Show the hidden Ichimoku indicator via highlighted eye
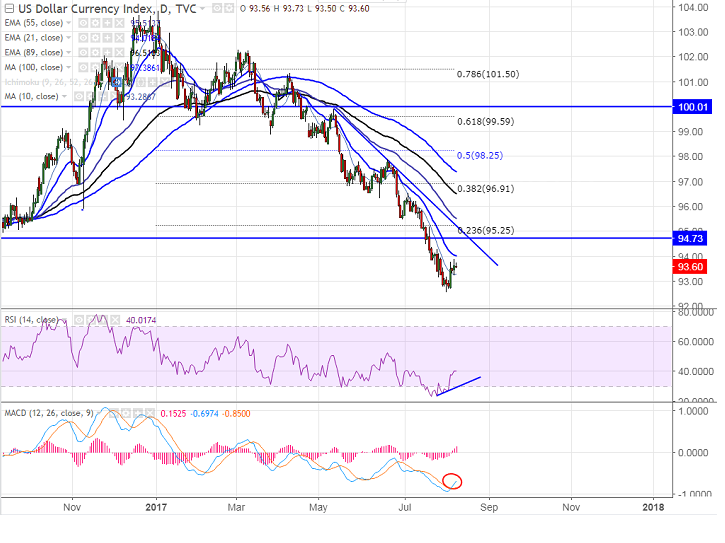 pos(117,82)
